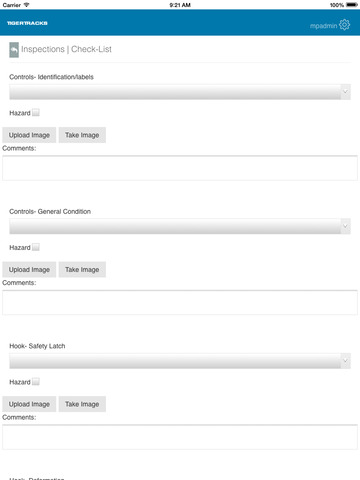Upload Image for Hook- Safety Latch
The image size is (360, 480).
[x=29, y=404]
